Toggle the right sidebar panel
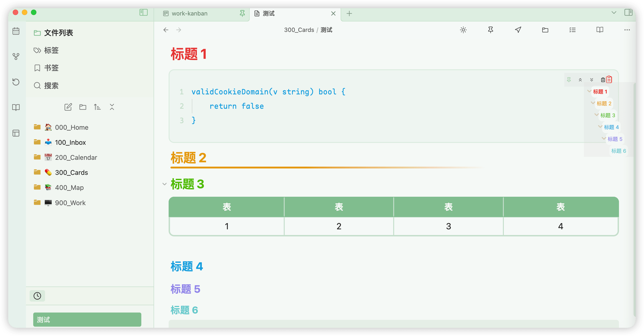Screen dimensions: 644x336 tap(628, 12)
